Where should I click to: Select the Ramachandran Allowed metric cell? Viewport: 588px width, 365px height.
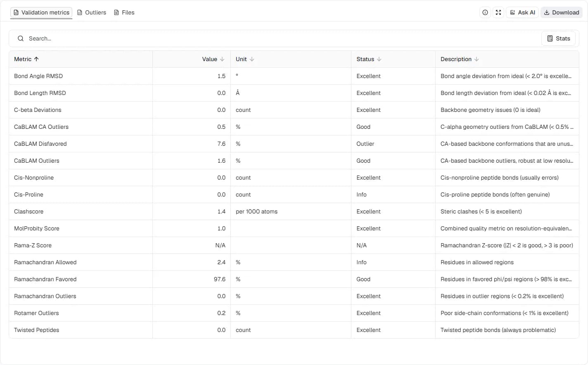click(x=81, y=262)
